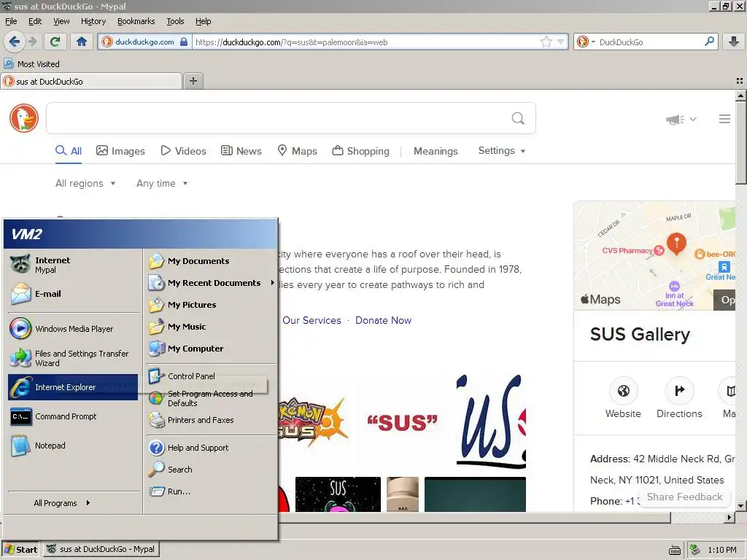The image size is (747, 560).
Task: Click the Share Feedback button
Action: [684, 497]
